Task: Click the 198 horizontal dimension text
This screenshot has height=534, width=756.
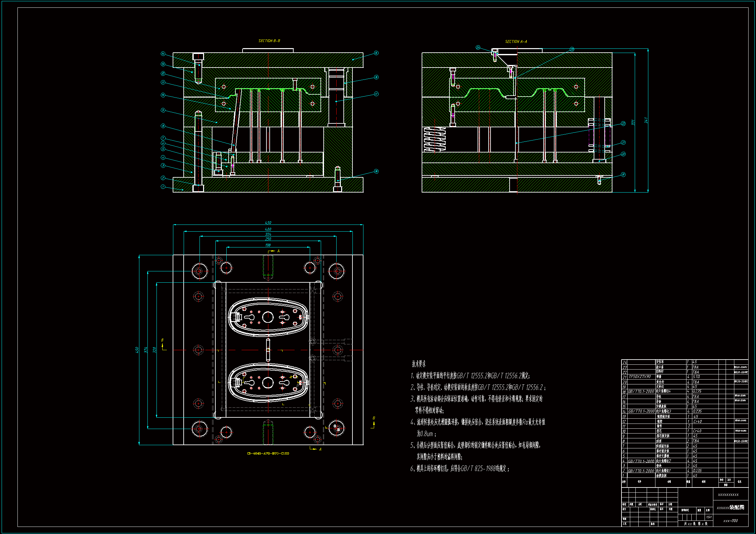Action: 268,245
